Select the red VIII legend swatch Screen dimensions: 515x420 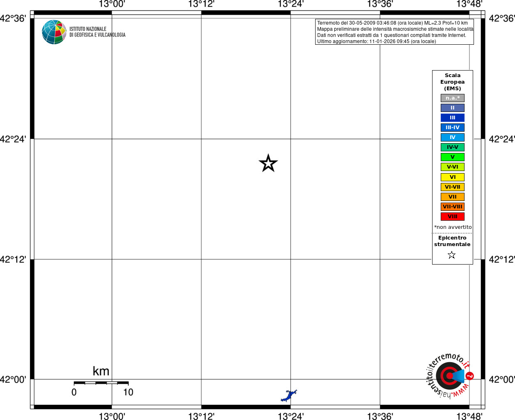pos(453,217)
